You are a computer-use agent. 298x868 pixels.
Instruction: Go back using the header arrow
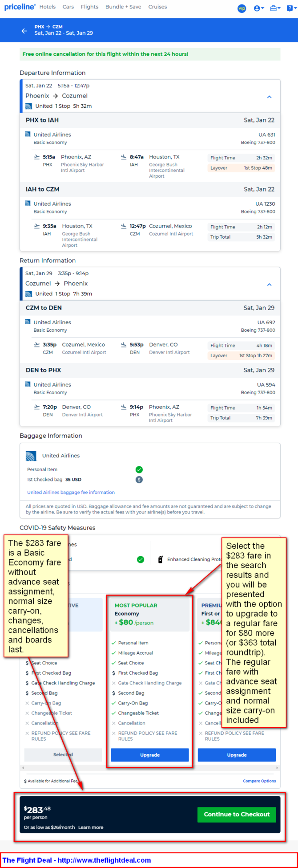pos(24,31)
